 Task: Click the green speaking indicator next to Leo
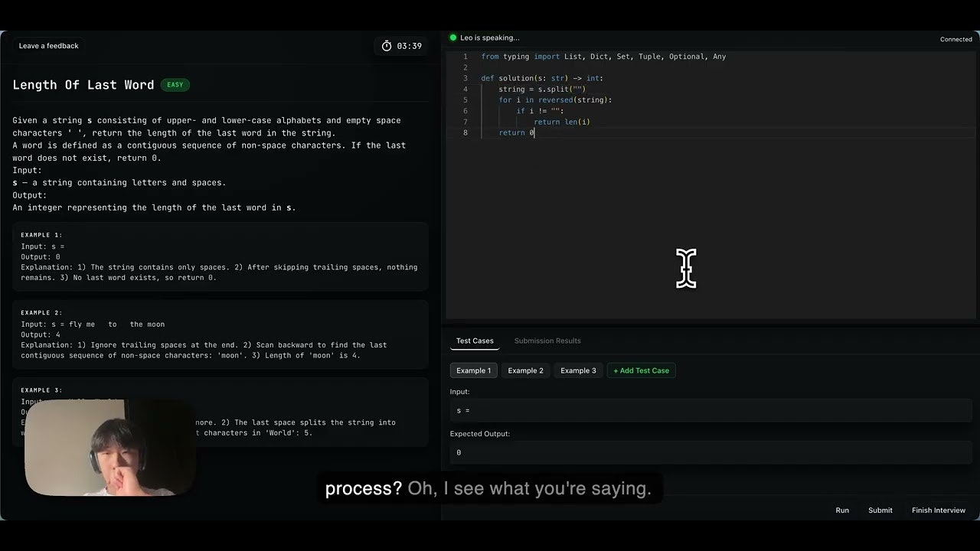453,37
